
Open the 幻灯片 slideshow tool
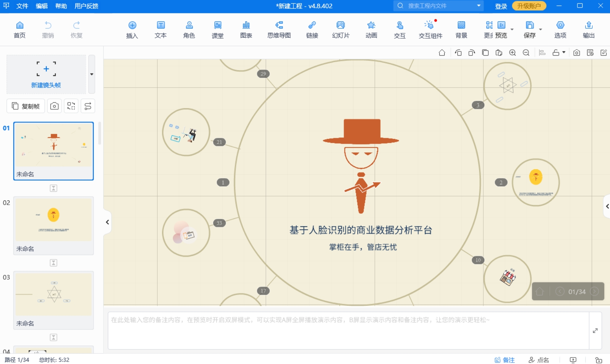click(340, 30)
